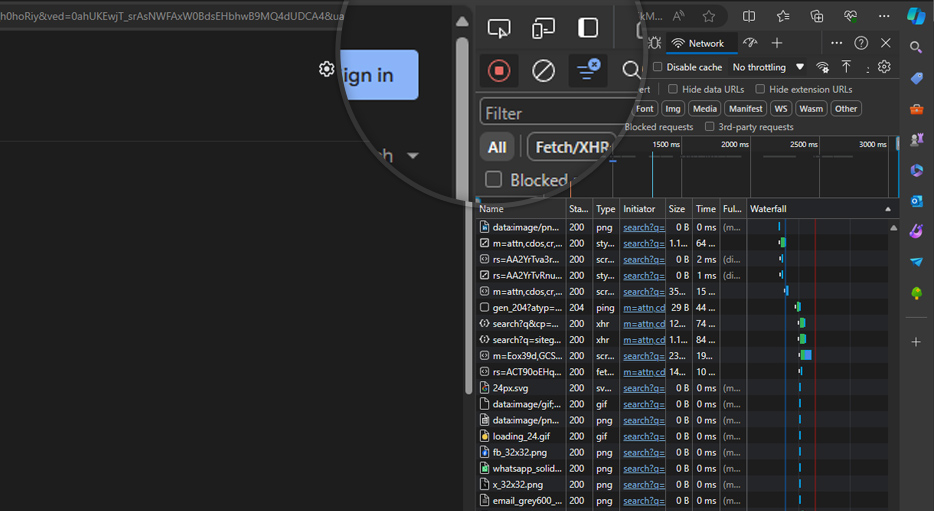
Task: Open the Microsoft 365 sidebar icon
Action: (916, 170)
